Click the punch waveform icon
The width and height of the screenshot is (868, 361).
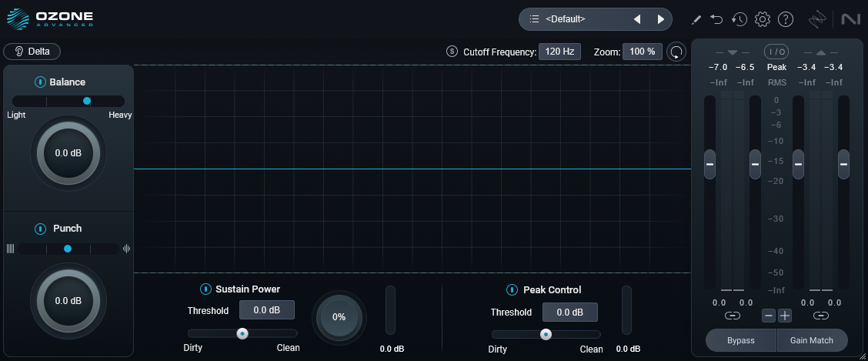(126, 249)
